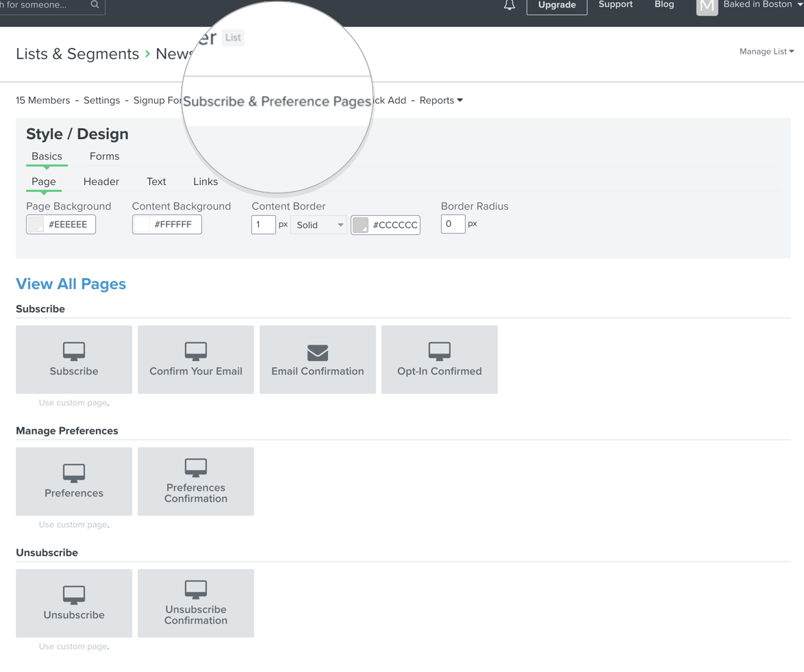The image size is (804, 672).
Task: Click the Baked in Boston account avatar
Action: click(x=707, y=7)
